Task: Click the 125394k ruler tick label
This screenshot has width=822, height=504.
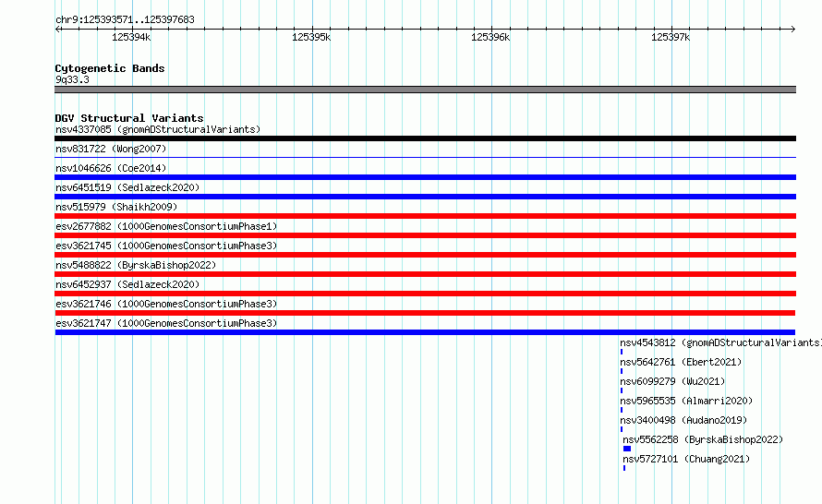Action: (131, 37)
